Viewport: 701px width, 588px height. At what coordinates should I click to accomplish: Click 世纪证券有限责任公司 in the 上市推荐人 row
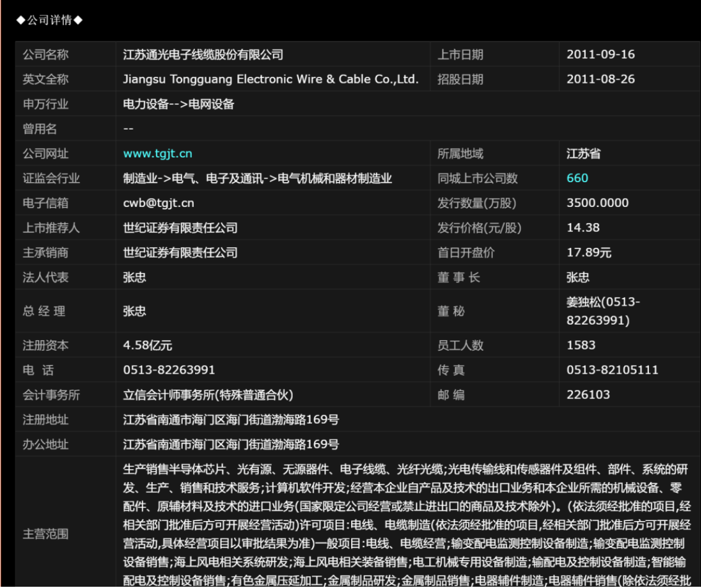pos(180,228)
